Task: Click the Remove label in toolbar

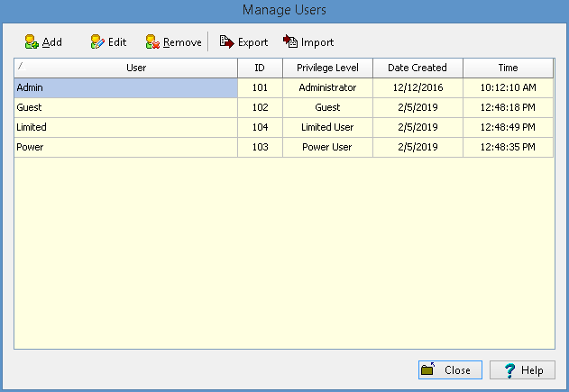Action: (x=182, y=42)
